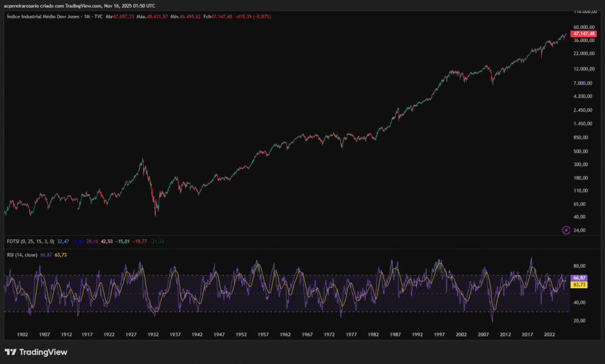Select the 1987 label on the time axis
The image size is (605, 364).
[x=395, y=334]
